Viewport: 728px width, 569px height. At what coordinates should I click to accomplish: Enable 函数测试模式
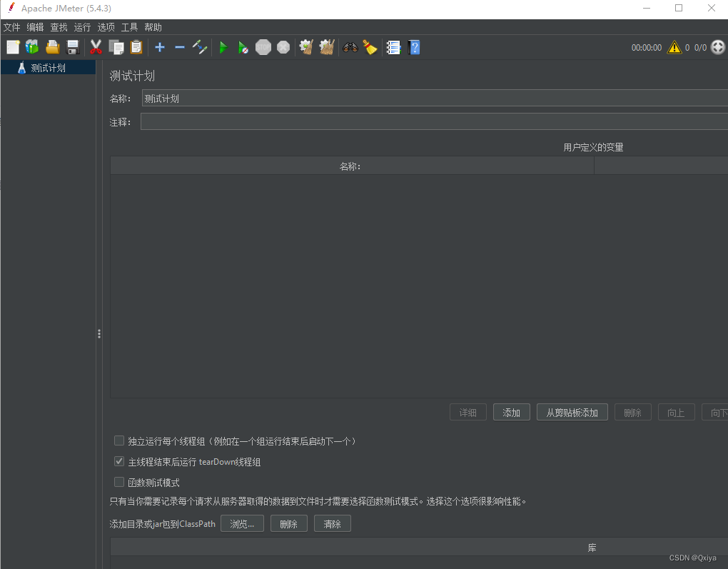point(119,482)
